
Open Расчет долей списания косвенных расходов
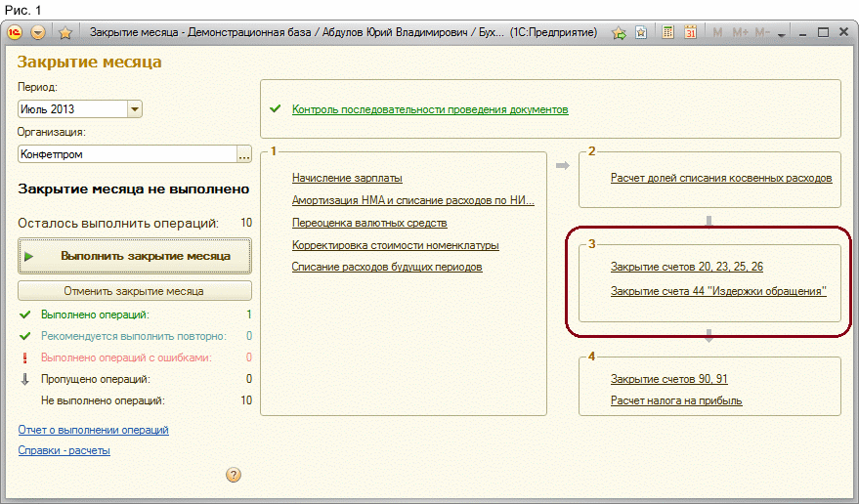[x=721, y=178]
